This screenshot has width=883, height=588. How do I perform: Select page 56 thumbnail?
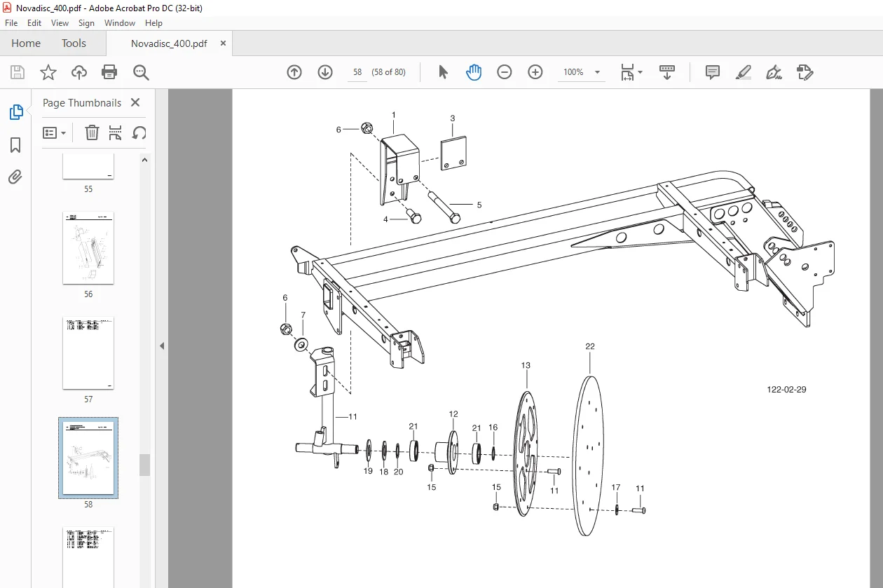click(x=88, y=248)
